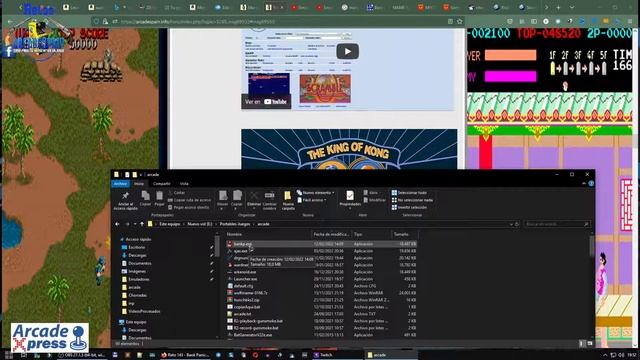
Task: Click 'Pegar acceso directo'
Action: click(188, 207)
